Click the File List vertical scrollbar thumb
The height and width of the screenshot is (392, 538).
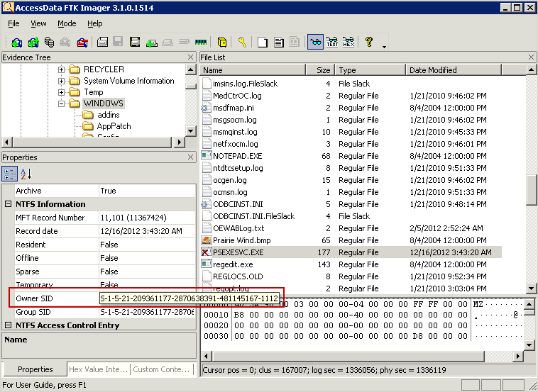click(x=531, y=190)
